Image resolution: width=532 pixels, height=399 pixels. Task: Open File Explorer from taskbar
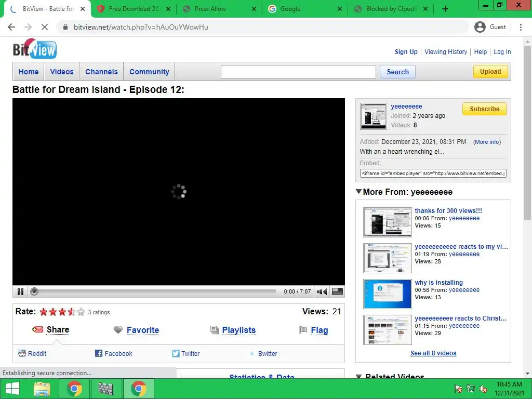42,389
